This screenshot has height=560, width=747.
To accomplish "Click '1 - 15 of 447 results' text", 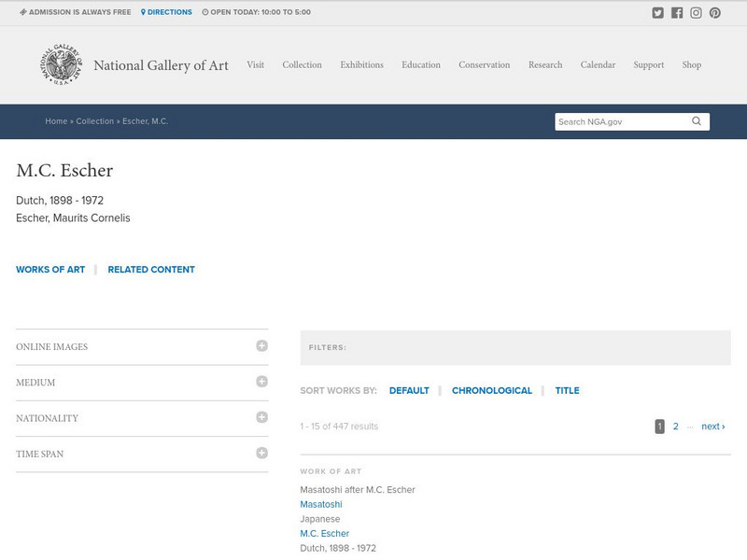I will [339, 427].
